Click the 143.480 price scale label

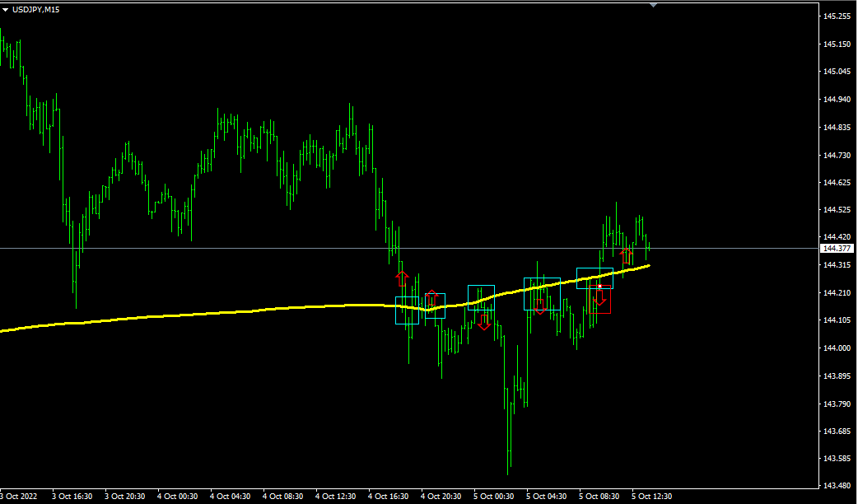tap(837, 485)
